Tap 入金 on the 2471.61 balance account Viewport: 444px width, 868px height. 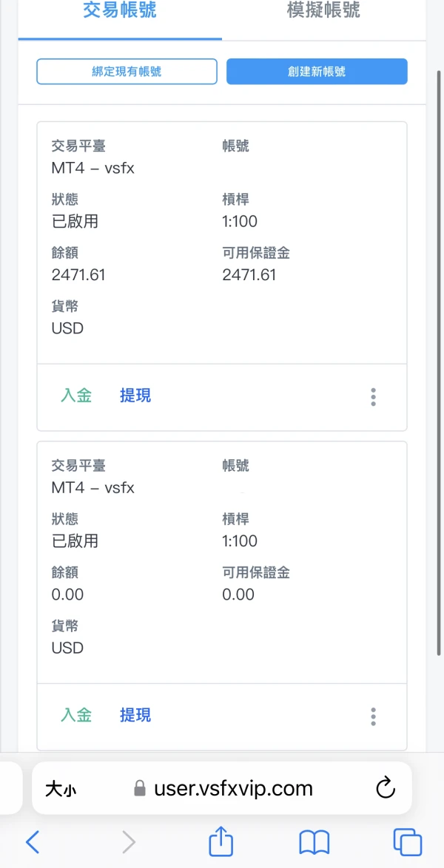click(x=76, y=396)
